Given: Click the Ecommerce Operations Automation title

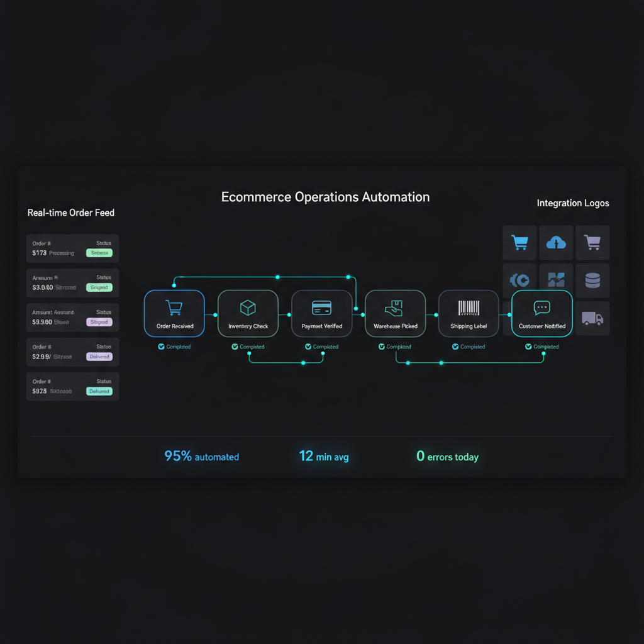Looking at the screenshot, I should pyautogui.click(x=325, y=197).
